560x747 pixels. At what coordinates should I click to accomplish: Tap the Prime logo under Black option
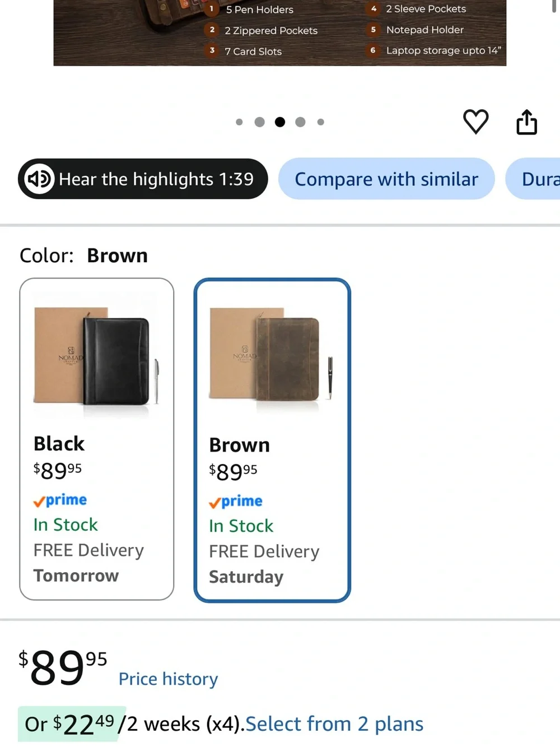coord(60,500)
